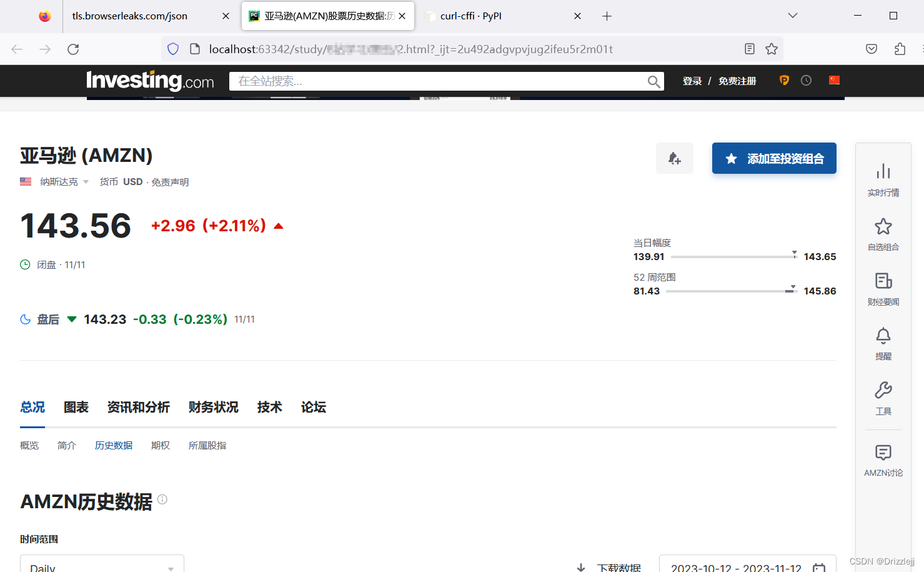
Task: Click the China flag language selector
Action: pos(834,80)
